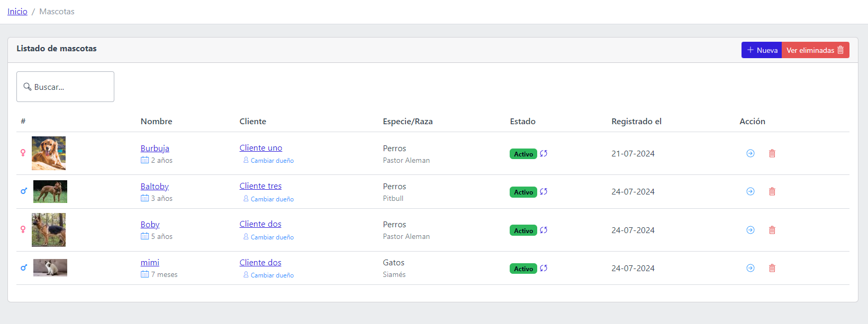Click the arrow action icon for Baltoby
868x324 pixels.
pyautogui.click(x=750, y=191)
